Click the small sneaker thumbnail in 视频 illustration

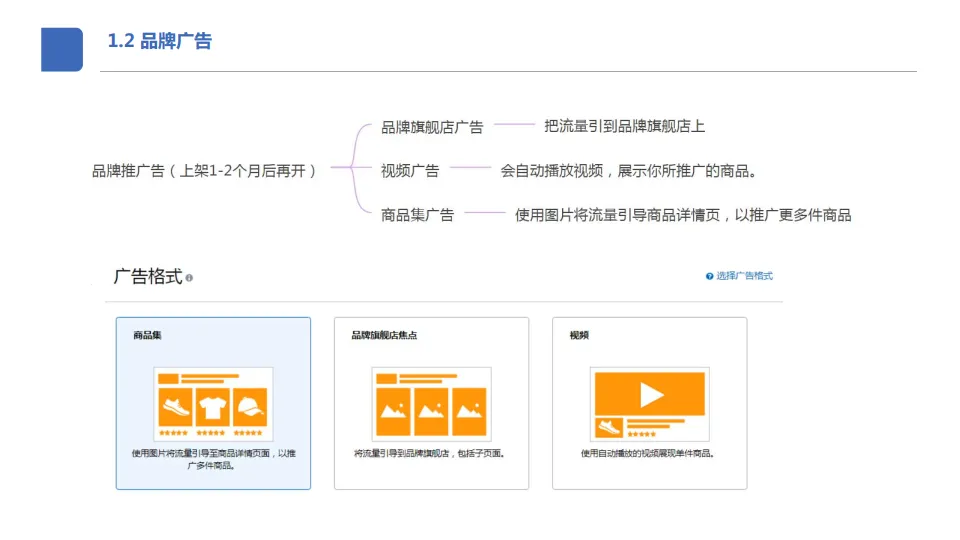point(609,427)
